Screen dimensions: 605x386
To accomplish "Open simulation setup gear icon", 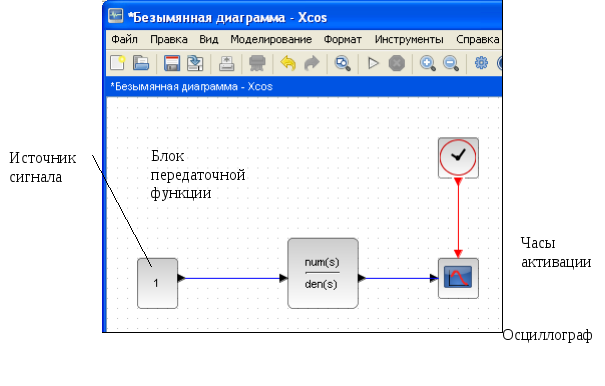I will 481,63.
